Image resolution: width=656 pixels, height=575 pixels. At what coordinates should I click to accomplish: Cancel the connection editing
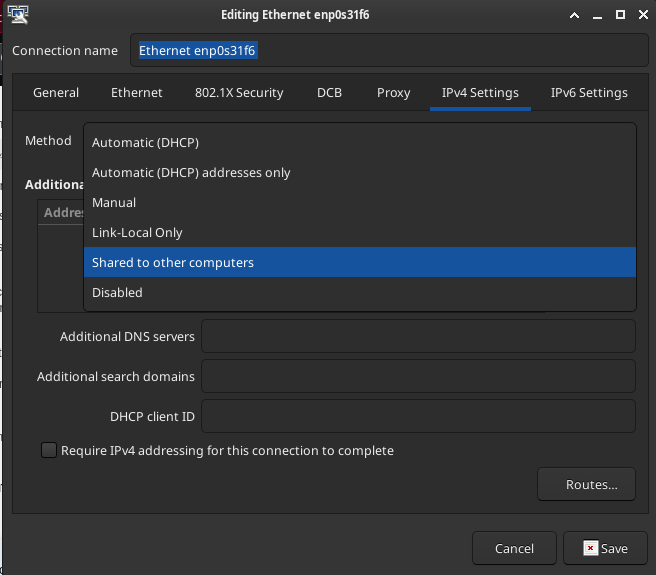515,548
